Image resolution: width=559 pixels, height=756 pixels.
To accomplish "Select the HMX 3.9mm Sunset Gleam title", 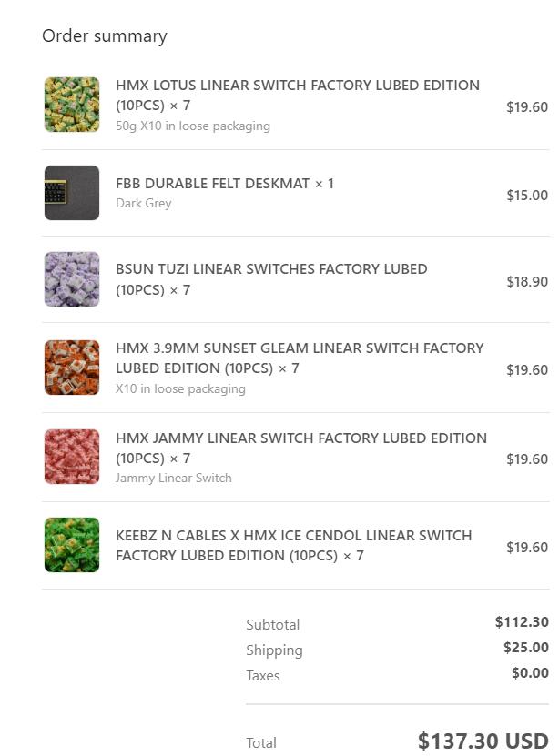I will pos(300,358).
